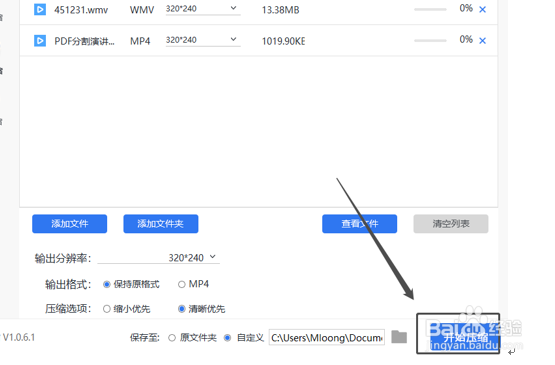Click the version label V1.0.6.1
The width and height of the screenshot is (555, 365).
(19, 337)
